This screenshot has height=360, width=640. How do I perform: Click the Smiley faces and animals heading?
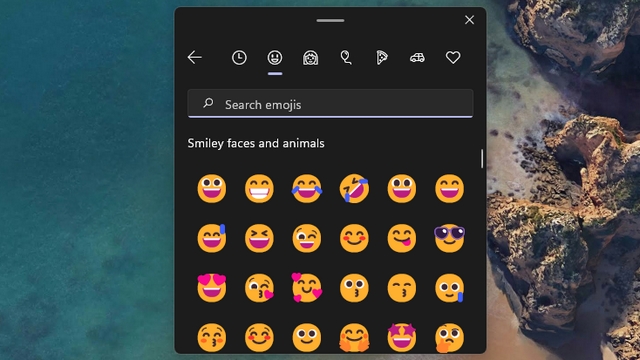click(x=256, y=143)
